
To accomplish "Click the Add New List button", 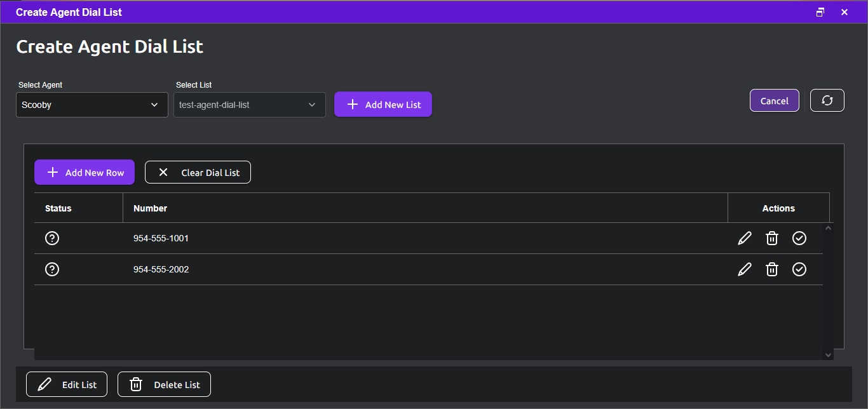I will coord(383,105).
